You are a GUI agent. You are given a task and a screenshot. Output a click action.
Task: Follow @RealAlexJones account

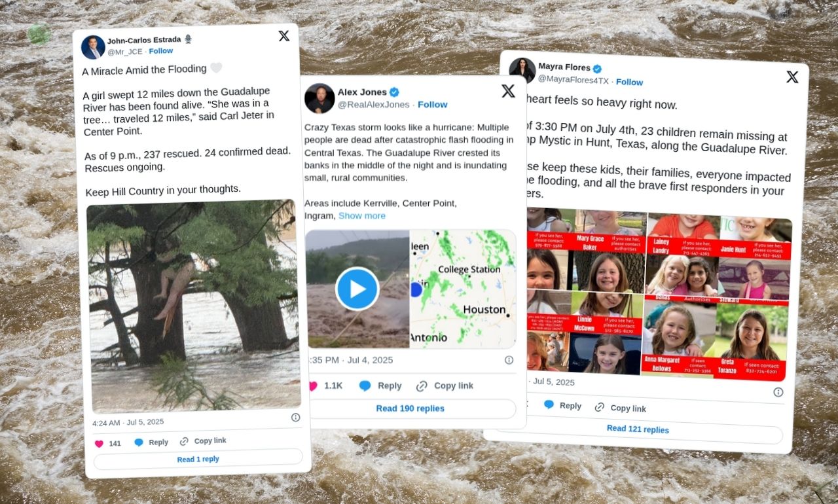point(433,104)
